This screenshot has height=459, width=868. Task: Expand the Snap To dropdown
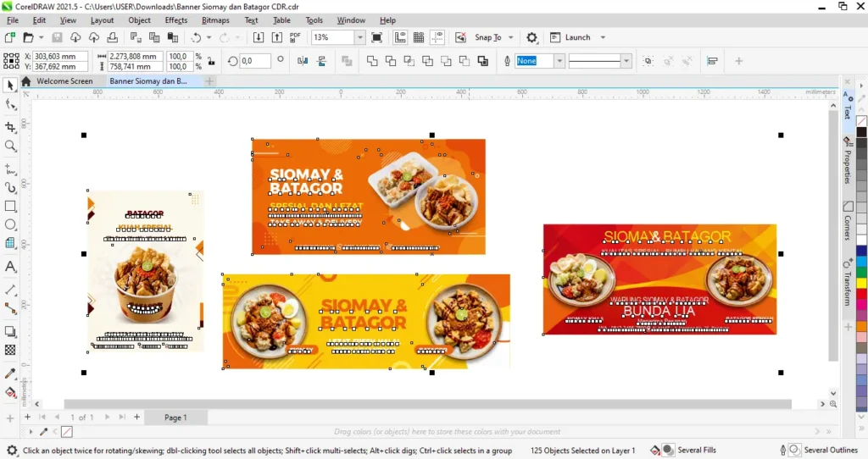(x=511, y=37)
